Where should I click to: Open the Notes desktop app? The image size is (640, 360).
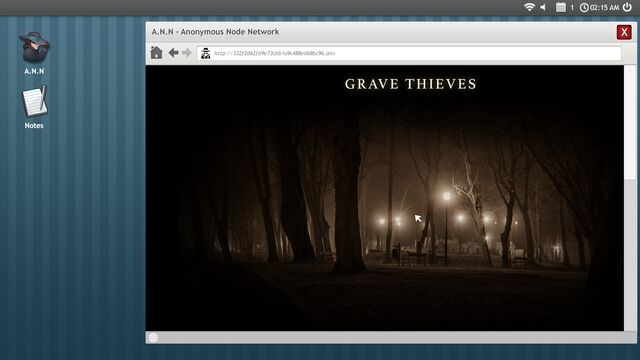(x=34, y=107)
